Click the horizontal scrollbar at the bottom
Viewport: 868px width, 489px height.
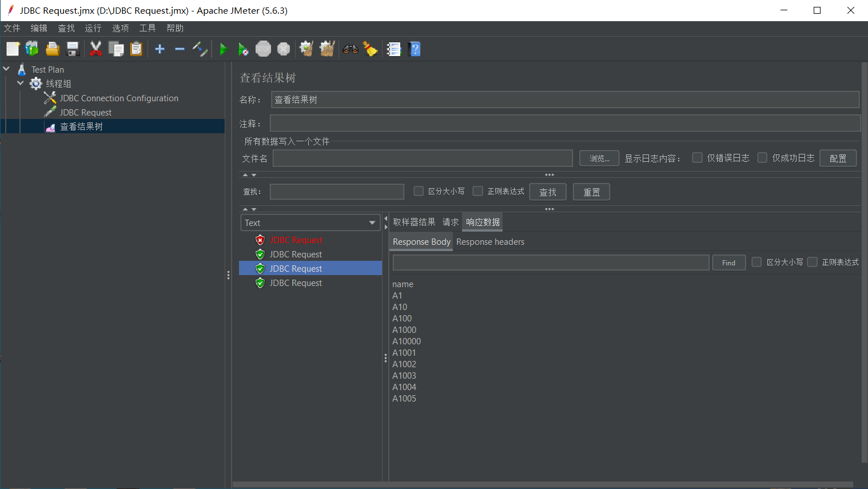click(542, 484)
